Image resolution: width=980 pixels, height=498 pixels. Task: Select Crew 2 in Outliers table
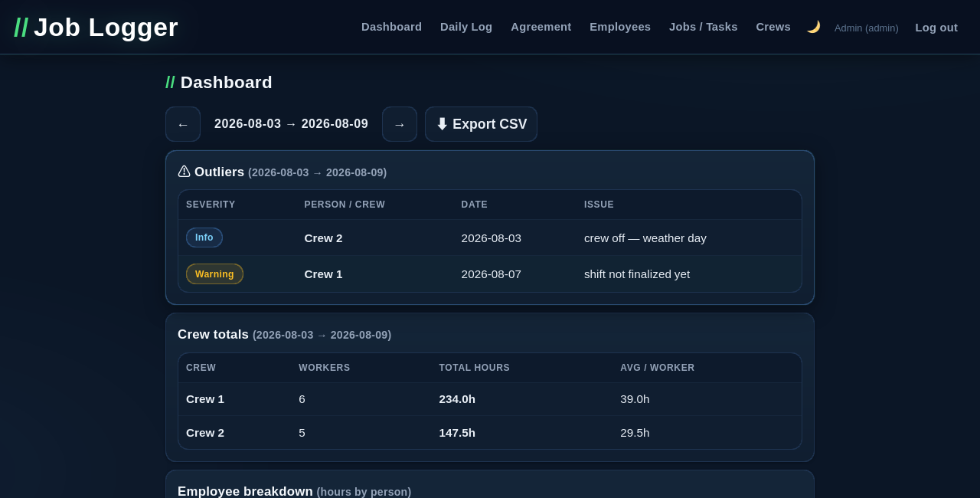coord(323,238)
